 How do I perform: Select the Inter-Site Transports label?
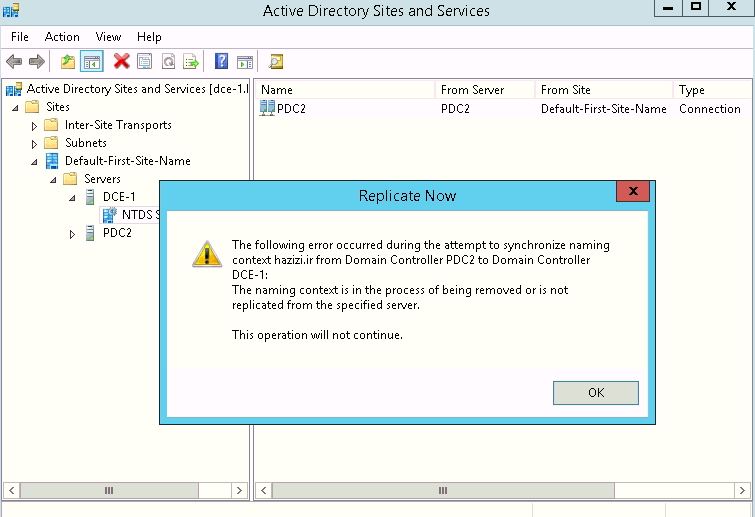118,125
